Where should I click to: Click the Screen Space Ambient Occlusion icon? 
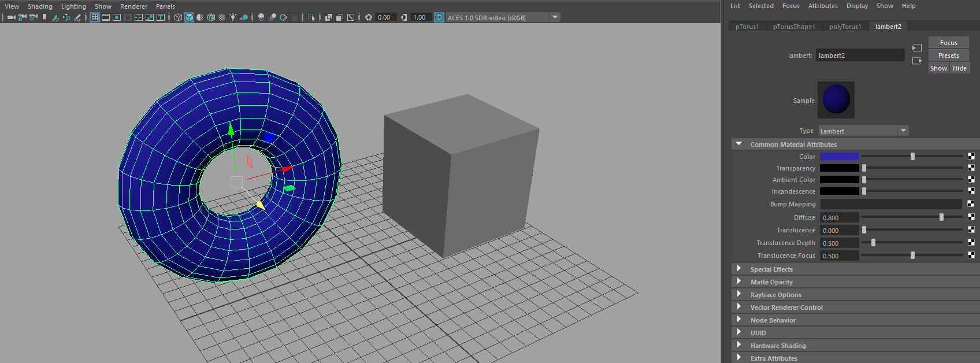pyautogui.click(x=261, y=17)
